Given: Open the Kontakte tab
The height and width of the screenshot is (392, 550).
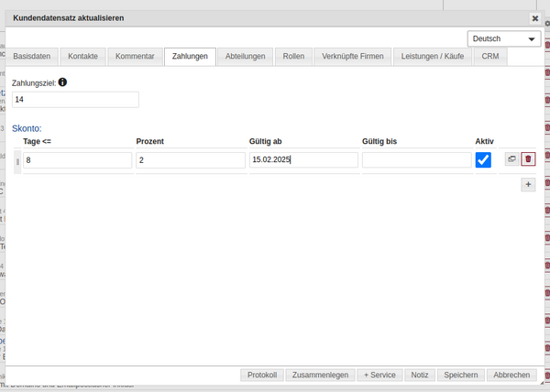Looking at the screenshot, I should (82, 57).
